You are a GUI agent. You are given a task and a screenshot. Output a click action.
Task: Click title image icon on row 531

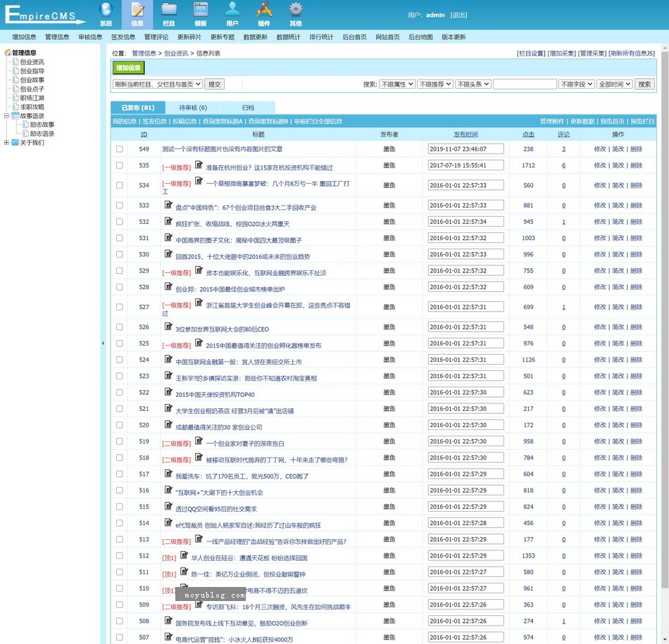(168, 238)
